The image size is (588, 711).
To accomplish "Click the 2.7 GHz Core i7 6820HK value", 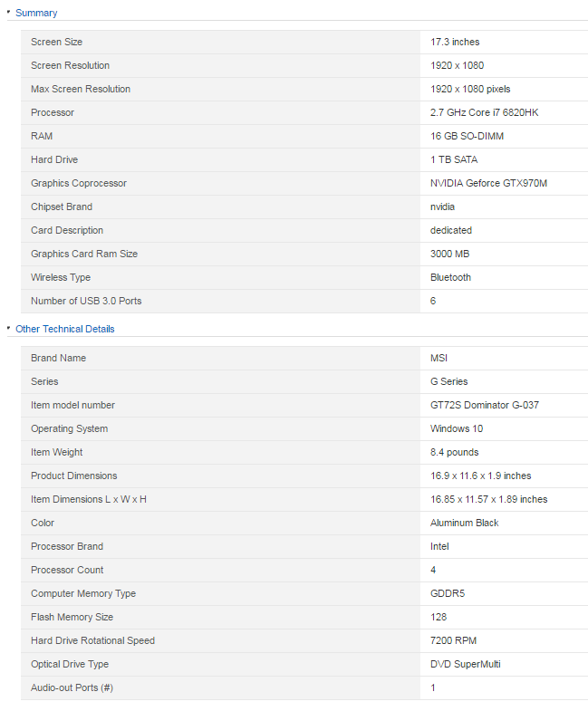I will point(485,112).
